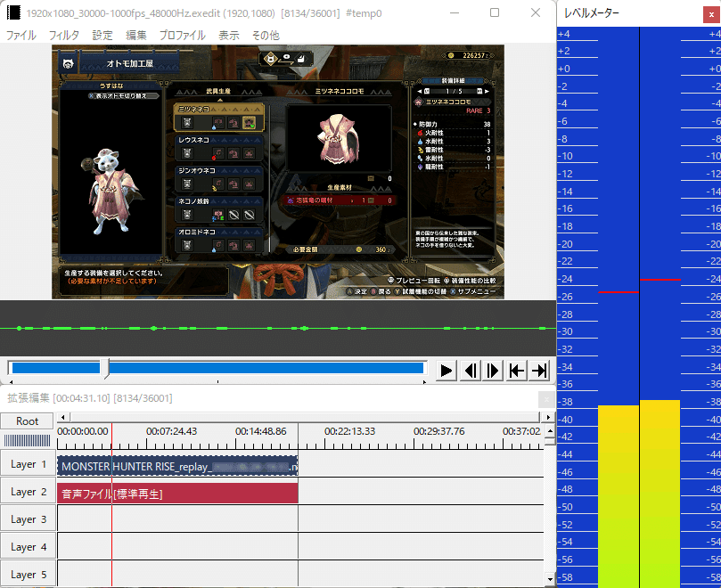Click timeline scroll left arrow
This screenshot has height=588, width=721.
coord(63,418)
